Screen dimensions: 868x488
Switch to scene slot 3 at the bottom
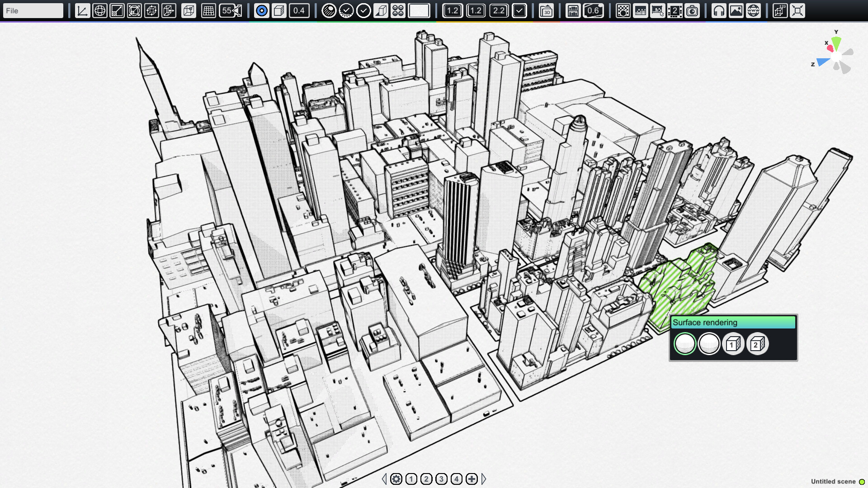(441, 479)
